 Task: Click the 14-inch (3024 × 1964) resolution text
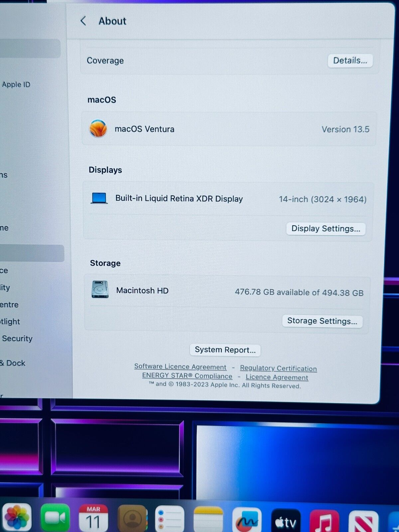pos(323,199)
